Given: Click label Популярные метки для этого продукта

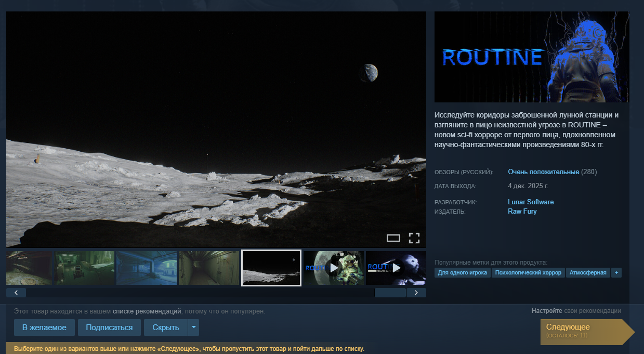Looking at the screenshot, I should pos(491,262).
